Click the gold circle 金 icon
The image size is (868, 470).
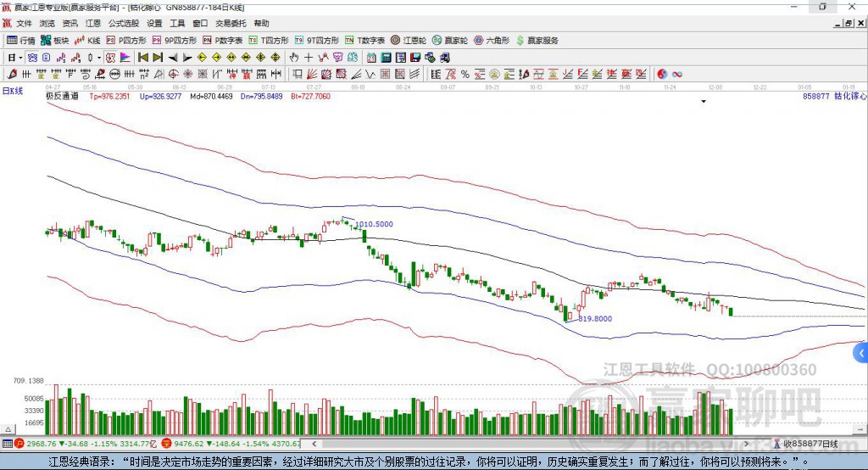[494, 75]
